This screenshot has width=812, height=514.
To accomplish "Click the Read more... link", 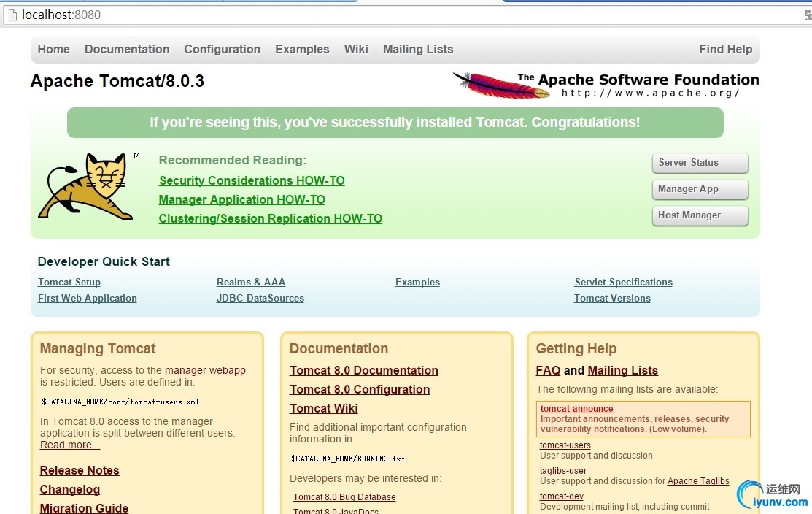I will coord(70,445).
